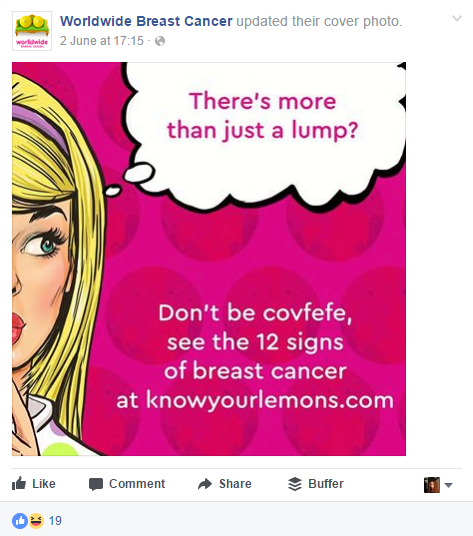Click the Buffer stacked layers icon
Screen dimensions: 473x536
[295, 484]
